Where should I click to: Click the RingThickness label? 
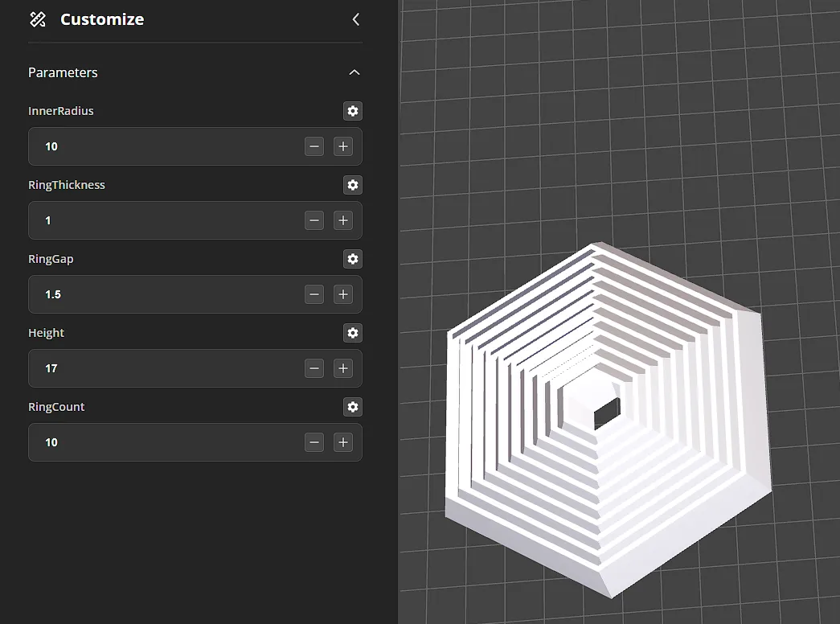[x=67, y=185]
